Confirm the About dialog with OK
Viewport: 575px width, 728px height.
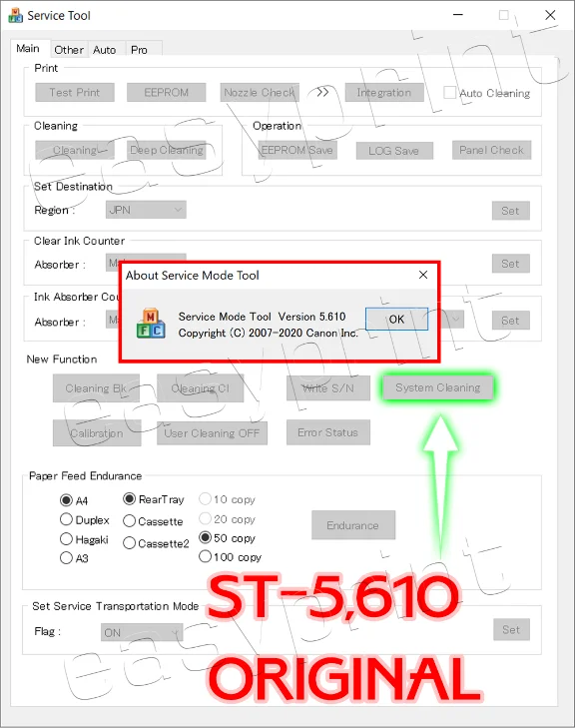396,319
